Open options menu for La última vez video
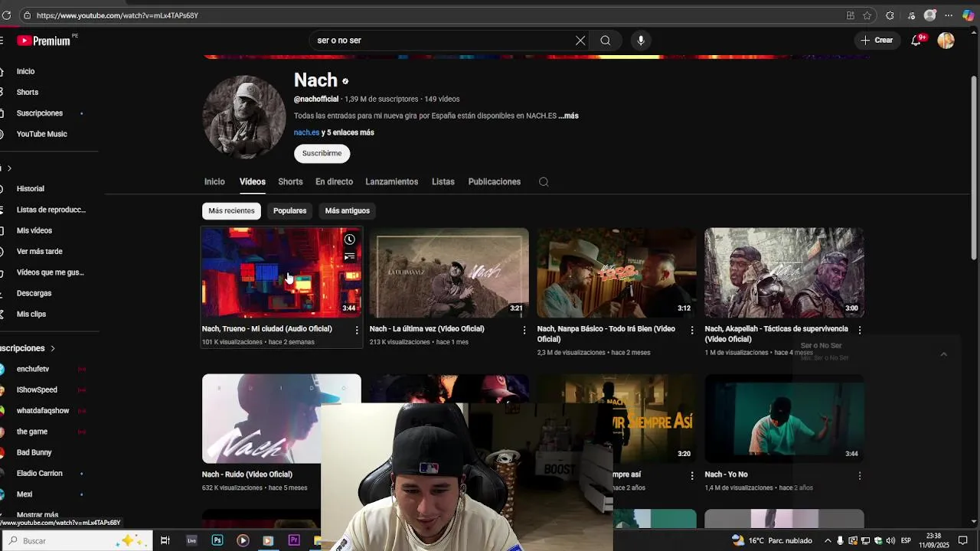980x551 pixels. click(x=524, y=330)
